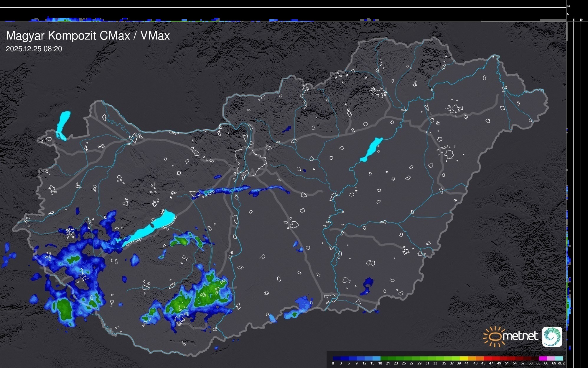Pick the pale cyan 69 dBZ legend swatch
Image resolution: width=588 pixels, height=368 pixels.
tap(559, 358)
